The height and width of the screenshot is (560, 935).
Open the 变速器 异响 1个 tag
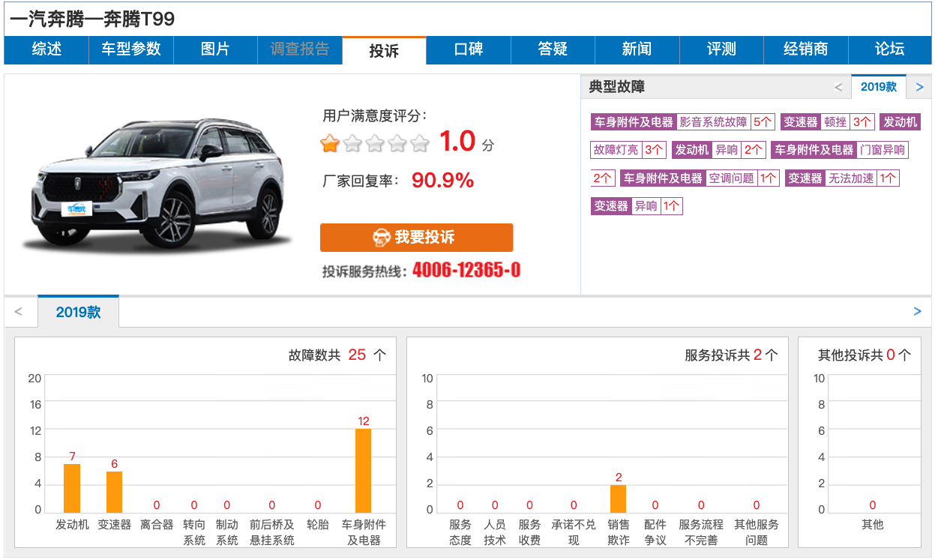click(x=637, y=206)
